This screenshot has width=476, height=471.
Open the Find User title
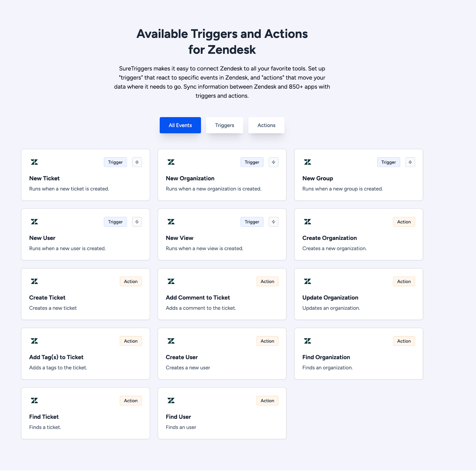point(178,417)
